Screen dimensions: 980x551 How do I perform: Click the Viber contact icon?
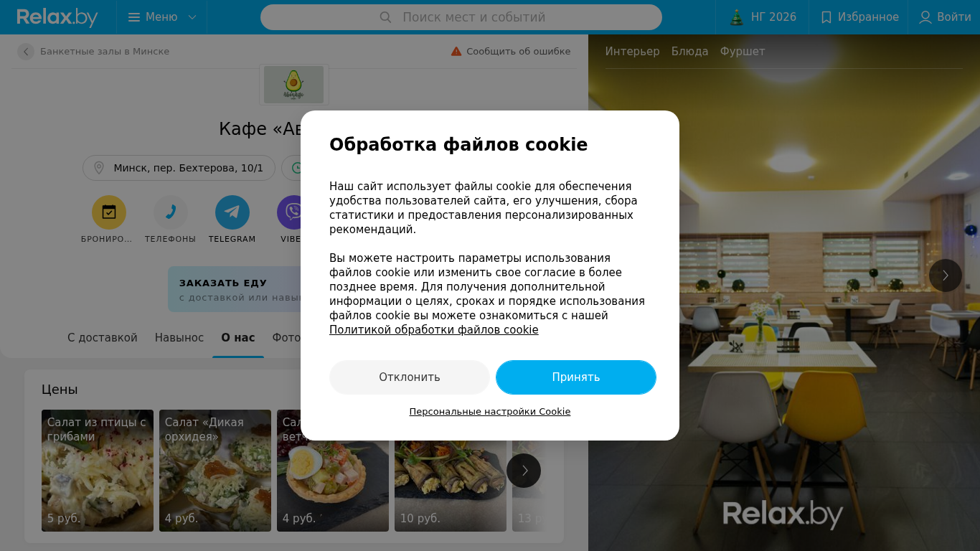pyautogui.click(x=292, y=212)
